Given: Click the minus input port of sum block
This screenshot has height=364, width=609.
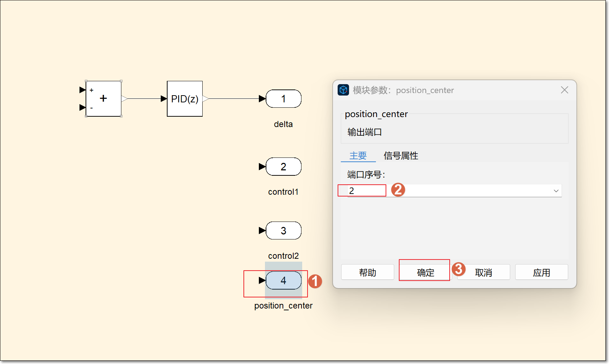Looking at the screenshot, I should [83, 107].
